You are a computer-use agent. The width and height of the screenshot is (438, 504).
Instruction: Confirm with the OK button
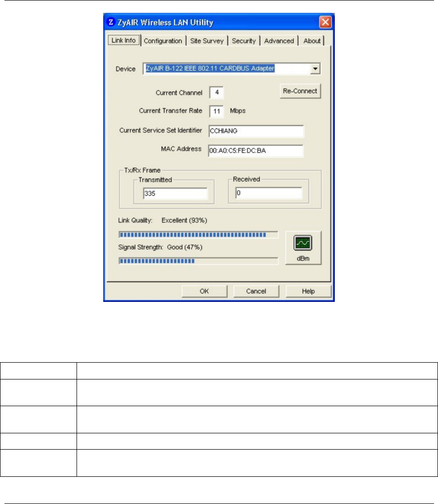click(204, 291)
